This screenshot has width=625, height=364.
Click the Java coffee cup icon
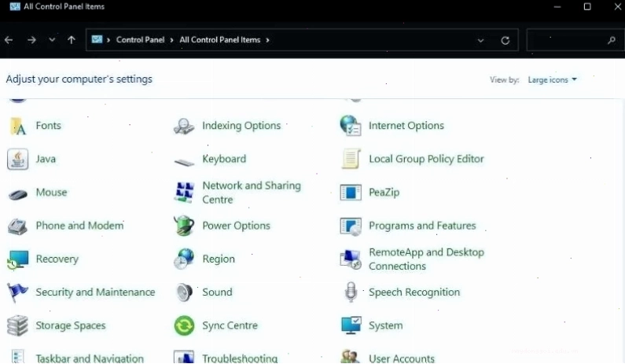click(x=17, y=159)
